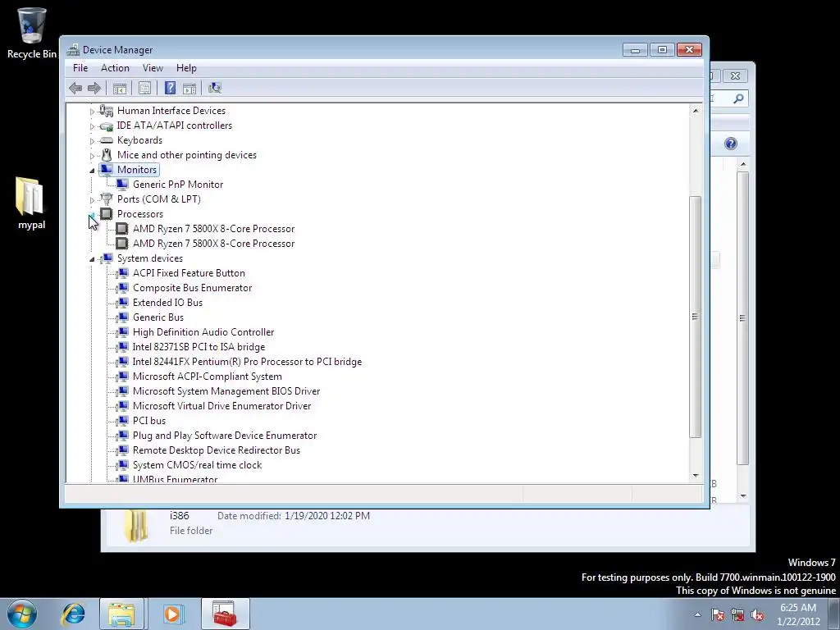Select Extended IO Bus entry
The width and height of the screenshot is (840, 630).
coord(167,303)
